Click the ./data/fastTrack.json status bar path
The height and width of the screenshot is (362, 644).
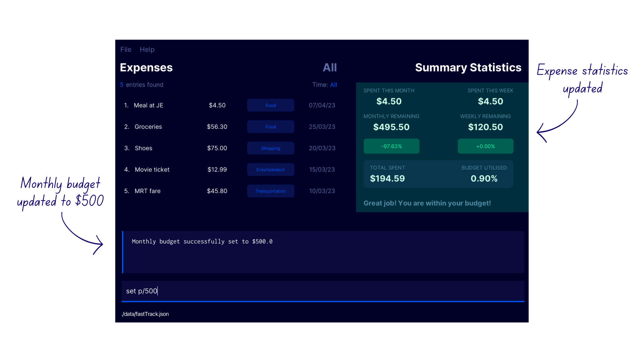pos(145,314)
